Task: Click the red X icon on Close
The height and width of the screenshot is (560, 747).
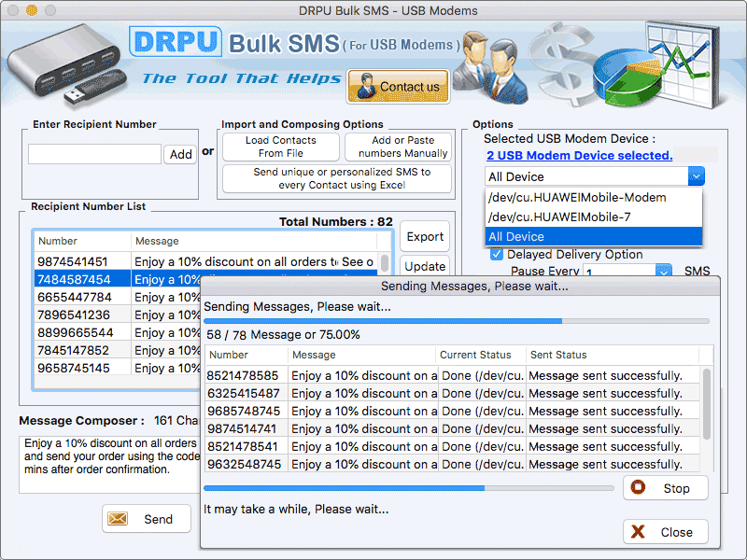Action: (x=638, y=531)
